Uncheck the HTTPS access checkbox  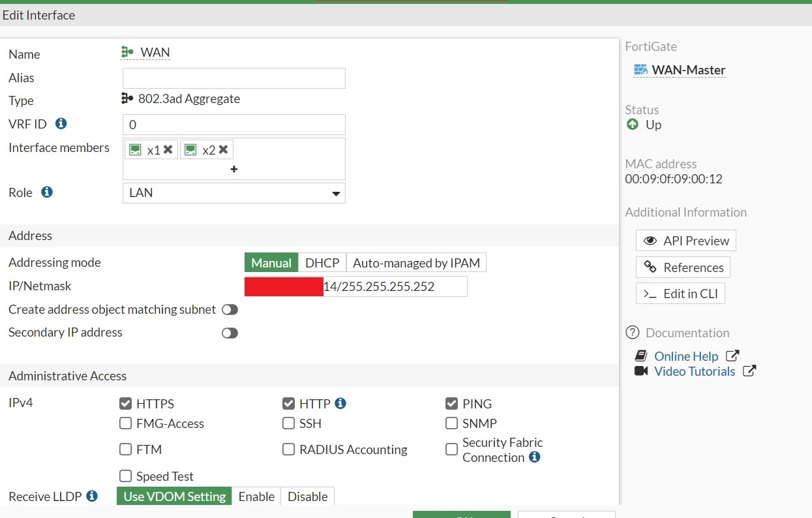click(x=126, y=403)
